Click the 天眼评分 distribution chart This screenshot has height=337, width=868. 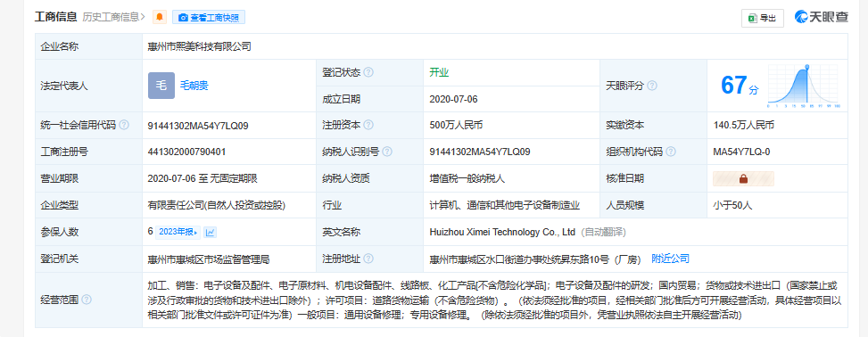point(803,86)
